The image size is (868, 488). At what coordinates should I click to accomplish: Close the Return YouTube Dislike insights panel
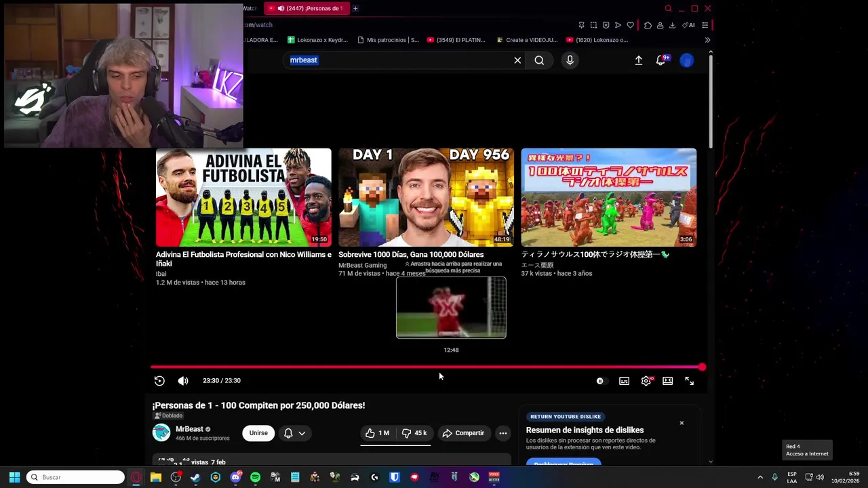pos(682,423)
